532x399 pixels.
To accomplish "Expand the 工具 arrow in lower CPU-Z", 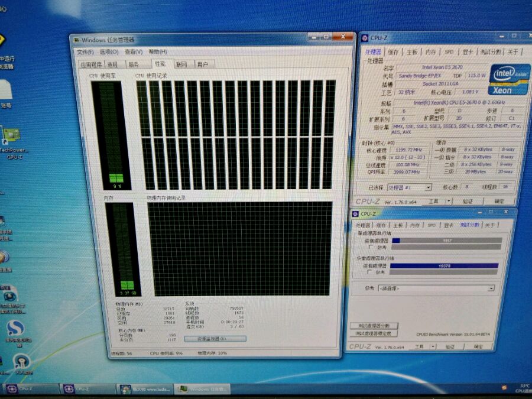I will click(x=433, y=346).
